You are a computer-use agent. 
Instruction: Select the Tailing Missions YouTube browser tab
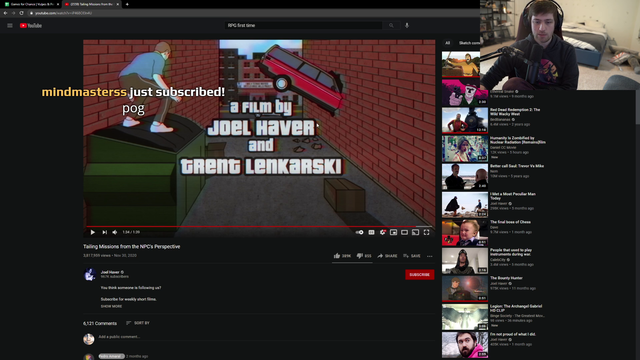91,4
